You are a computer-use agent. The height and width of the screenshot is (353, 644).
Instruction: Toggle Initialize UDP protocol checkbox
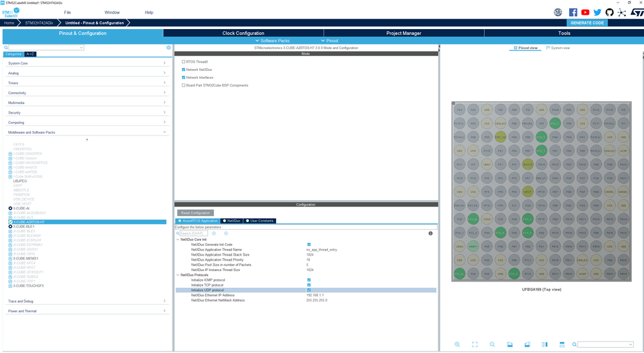[309, 290]
